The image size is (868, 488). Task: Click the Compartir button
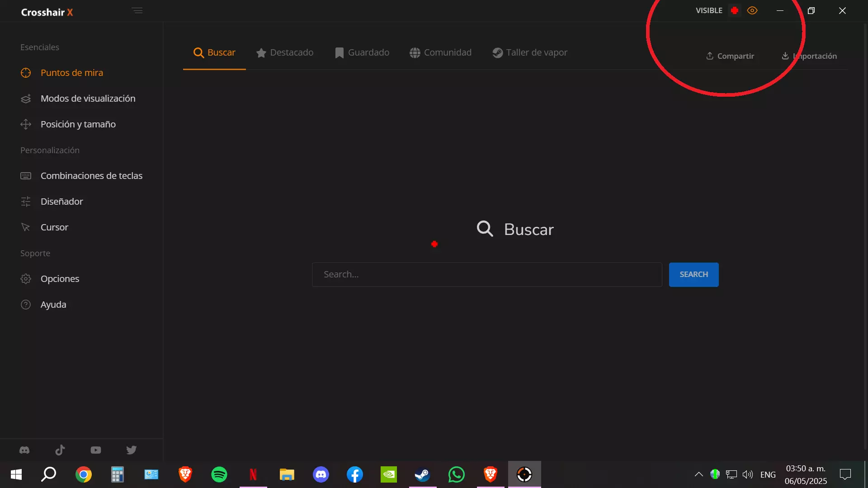730,56
